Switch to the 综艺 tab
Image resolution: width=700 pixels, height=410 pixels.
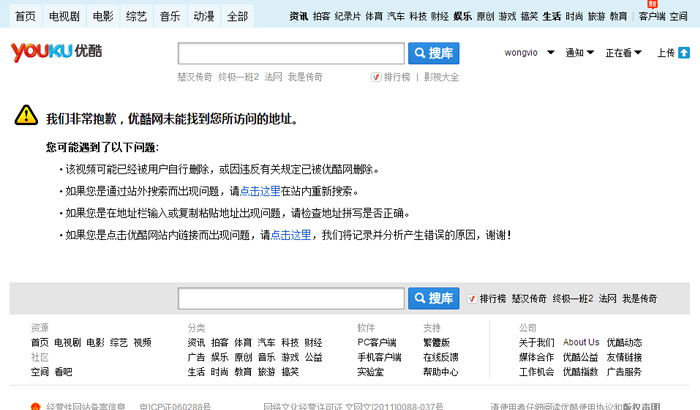[137, 17]
